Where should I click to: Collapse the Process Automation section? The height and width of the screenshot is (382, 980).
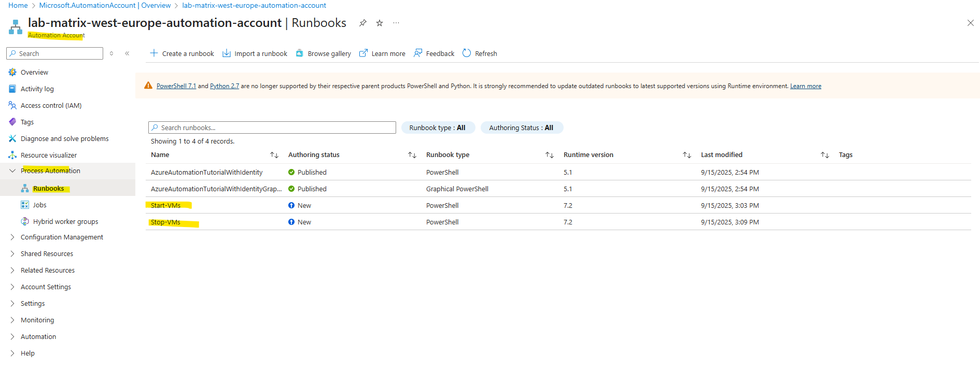coord(12,171)
